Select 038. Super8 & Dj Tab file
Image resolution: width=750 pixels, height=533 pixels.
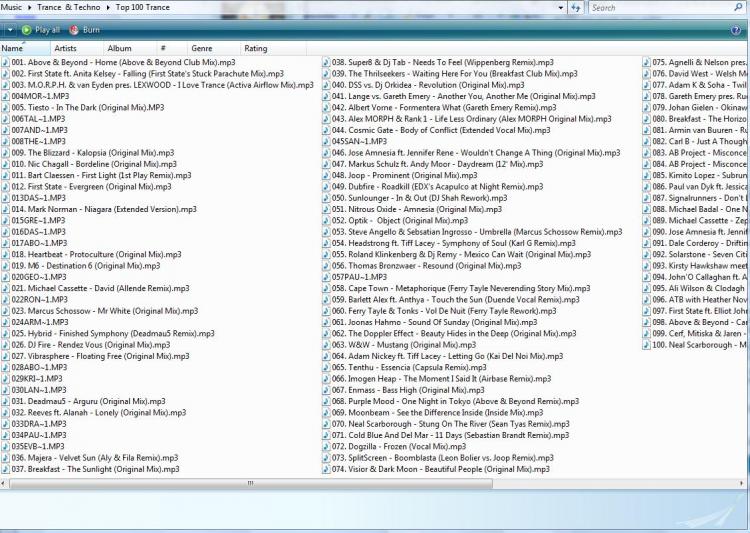pyautogui.click(x=438, y=62)
